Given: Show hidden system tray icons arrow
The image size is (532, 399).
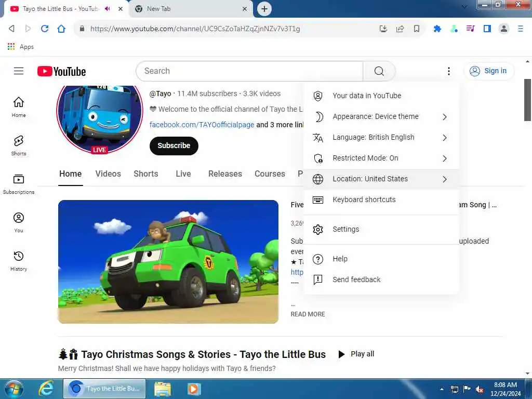Looking at the screenshot, I should click(442, 389).
